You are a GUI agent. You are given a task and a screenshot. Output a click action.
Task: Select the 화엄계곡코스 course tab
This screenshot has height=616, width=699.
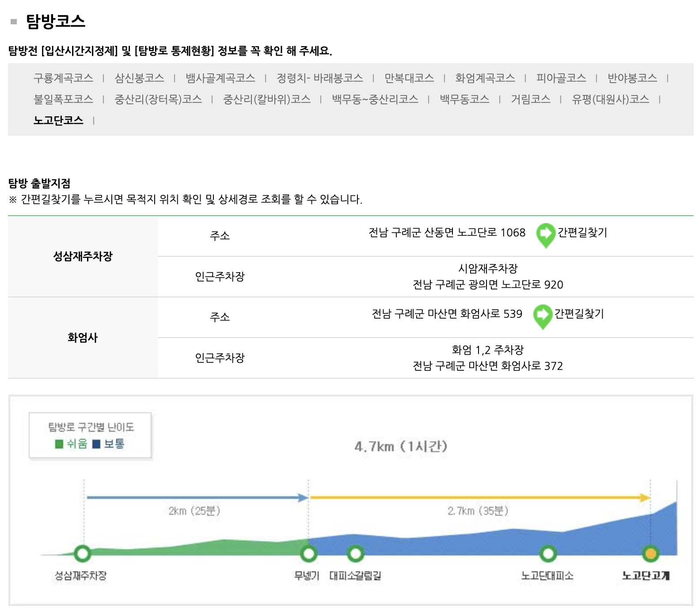[x=485, y=78]
